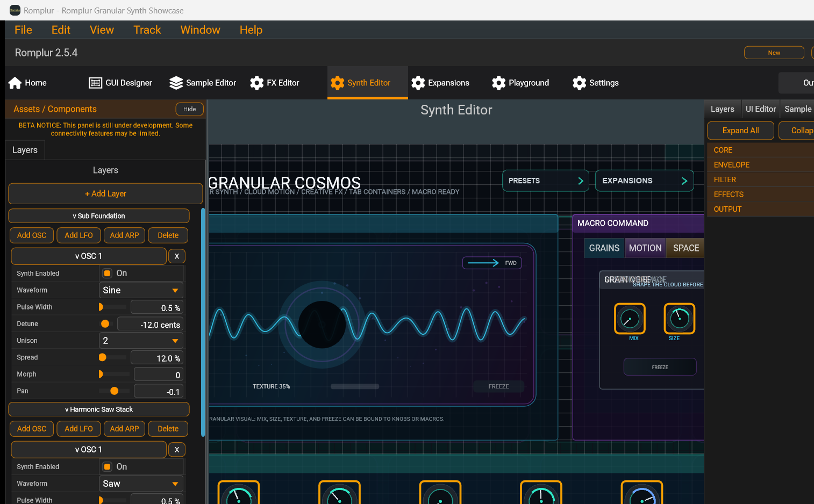This screenshot has height=504, width=814.
Task: Open the Unison value dropdown
Action: [141, 341]
